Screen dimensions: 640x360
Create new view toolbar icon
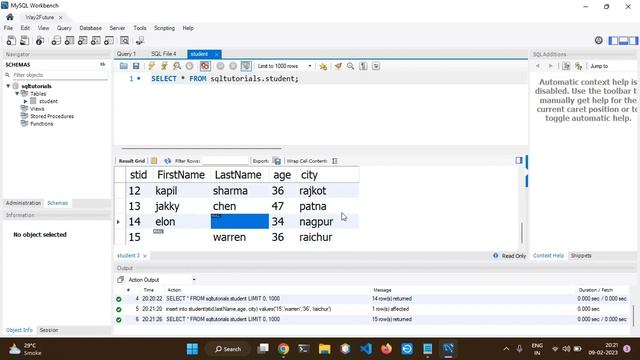(82, 40)
